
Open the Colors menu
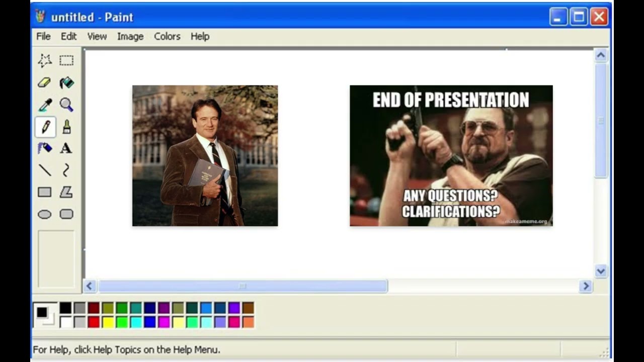click(167, 36)
